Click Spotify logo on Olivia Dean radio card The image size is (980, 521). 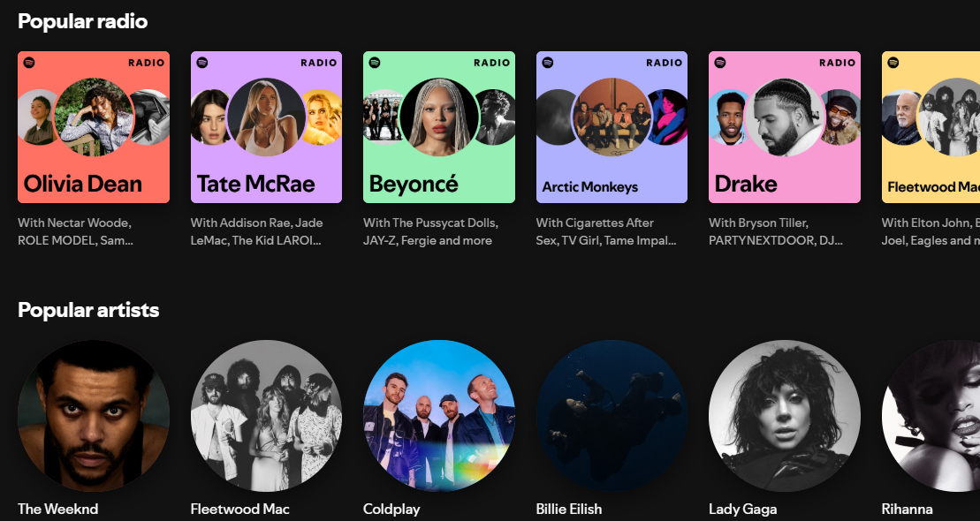tap(29, 63)
